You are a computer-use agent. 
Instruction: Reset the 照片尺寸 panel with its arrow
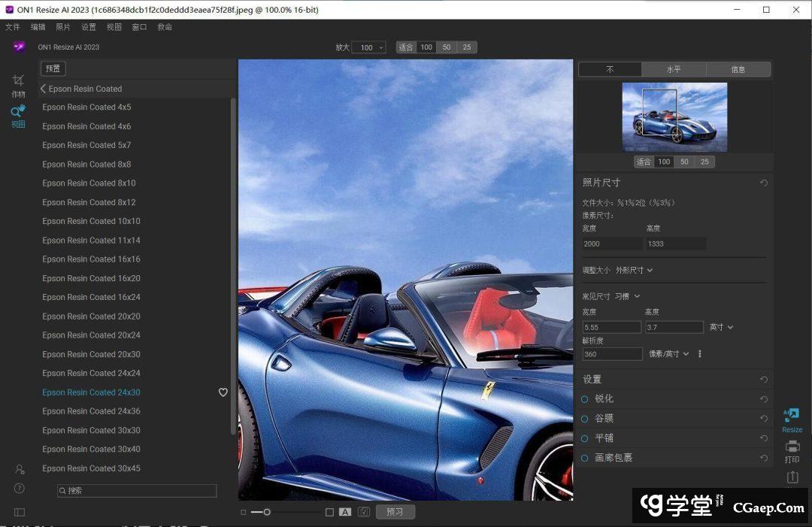(764, 183)
